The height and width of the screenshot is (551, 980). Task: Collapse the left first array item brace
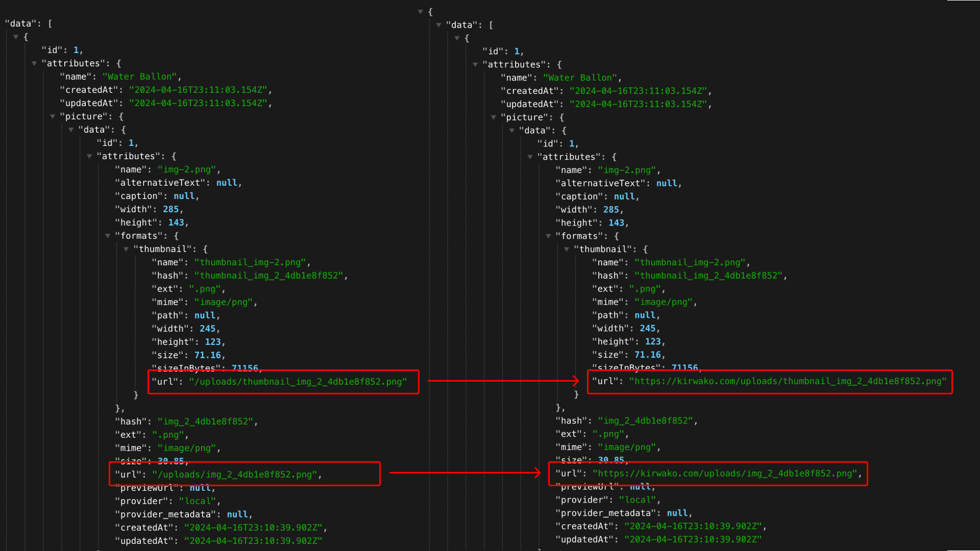(16, 37)
